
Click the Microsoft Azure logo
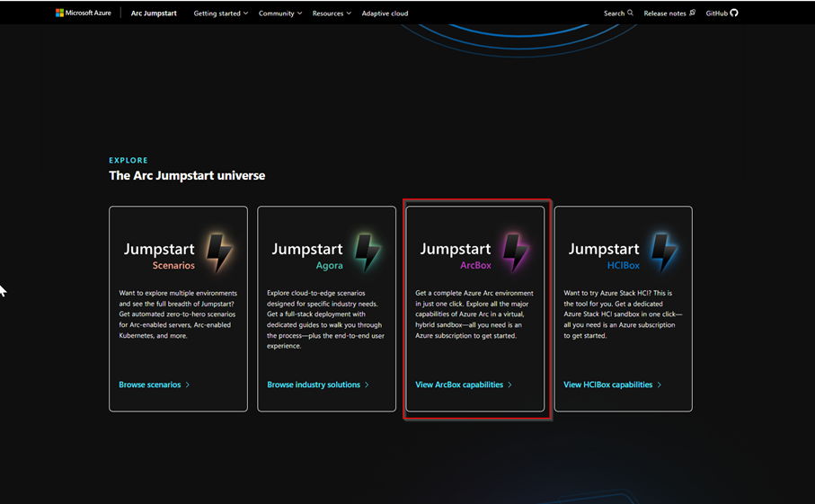84,13
